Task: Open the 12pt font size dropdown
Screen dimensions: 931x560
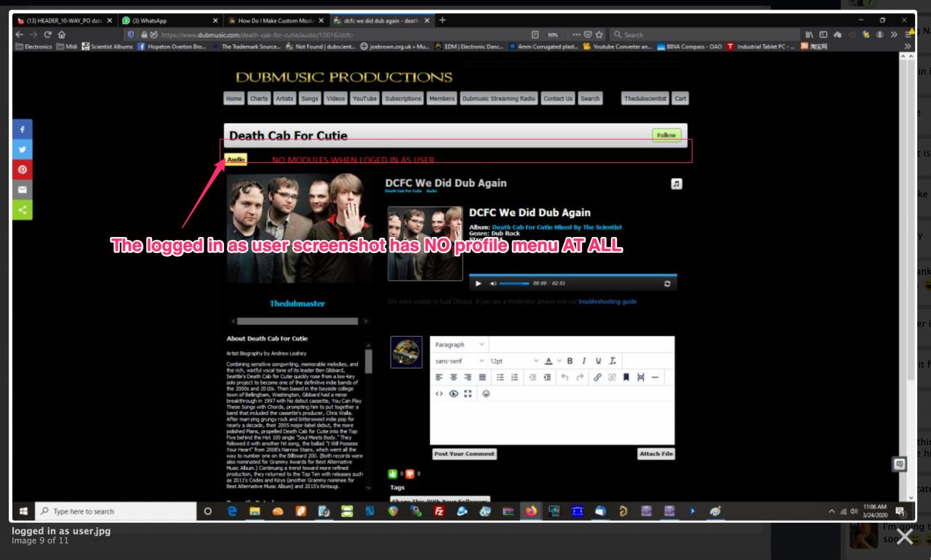Action: click(x=515, y=361)
